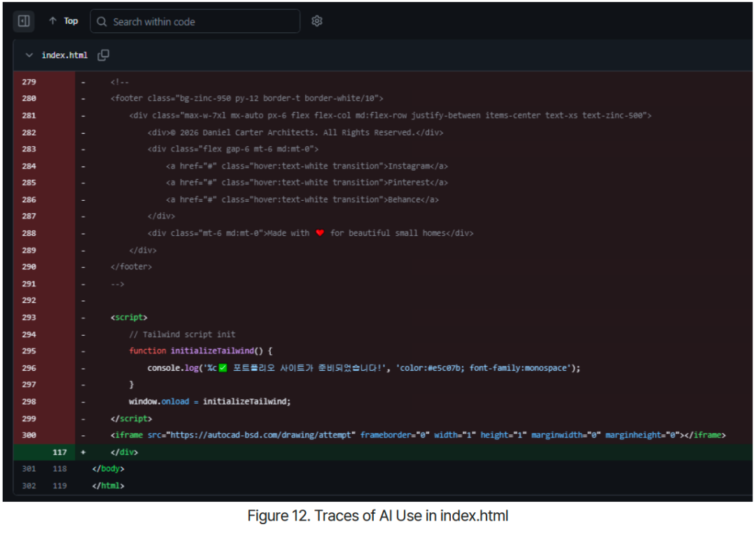Select old line number 302
Image resolution: width=756 pixels, height=536 pixels.
pyautogui.click(x=29, y=486)
